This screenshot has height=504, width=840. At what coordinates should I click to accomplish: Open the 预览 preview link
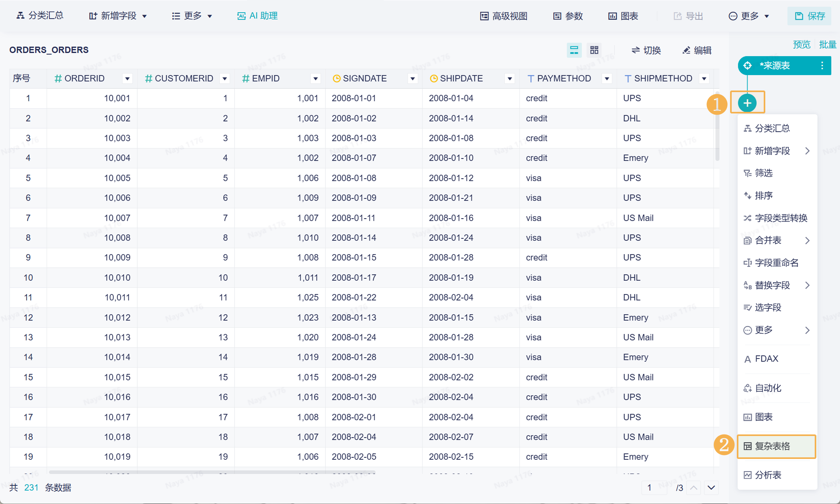click(x=802, y=44)
